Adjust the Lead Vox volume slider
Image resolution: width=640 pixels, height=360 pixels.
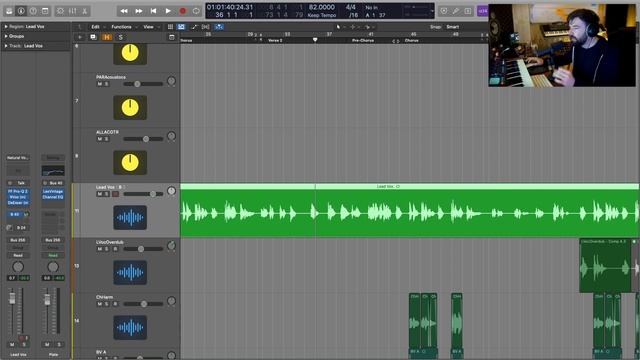click(x=143, y=194)
